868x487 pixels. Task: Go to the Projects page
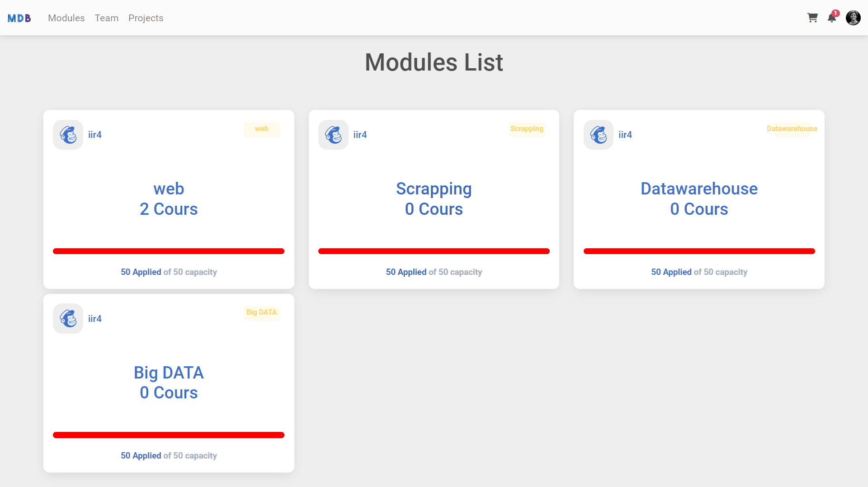pyautogui.click(x=146, y=18)
